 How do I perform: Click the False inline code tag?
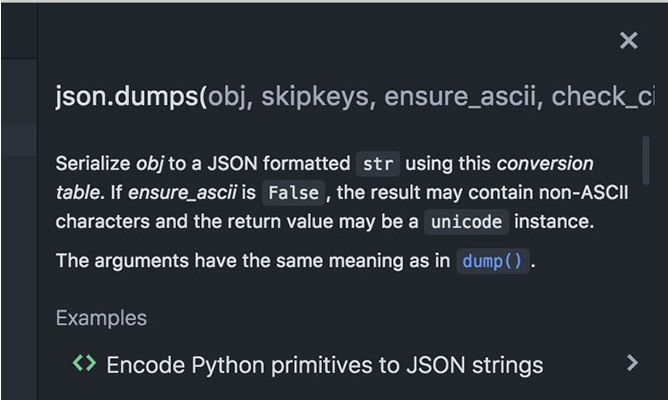click(x=294, y=193)
